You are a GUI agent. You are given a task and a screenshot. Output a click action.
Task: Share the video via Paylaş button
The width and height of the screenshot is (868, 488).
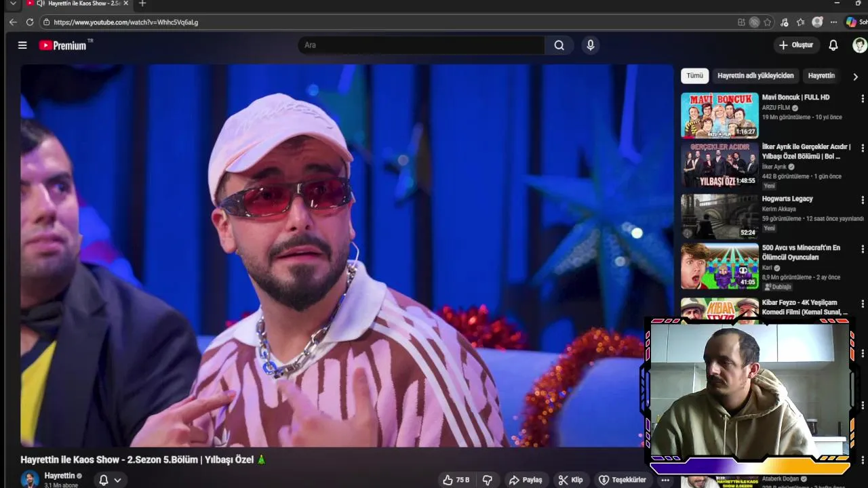coord(526,480)
